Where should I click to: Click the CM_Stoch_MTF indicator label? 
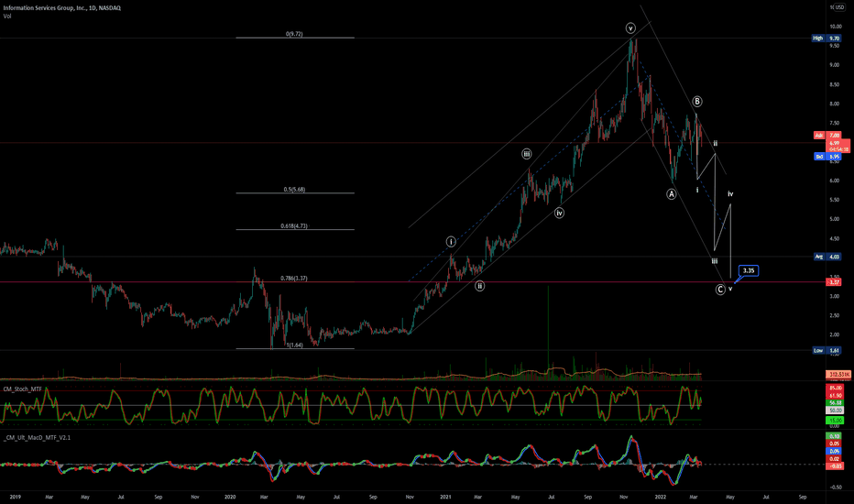[x=22, y=389]
